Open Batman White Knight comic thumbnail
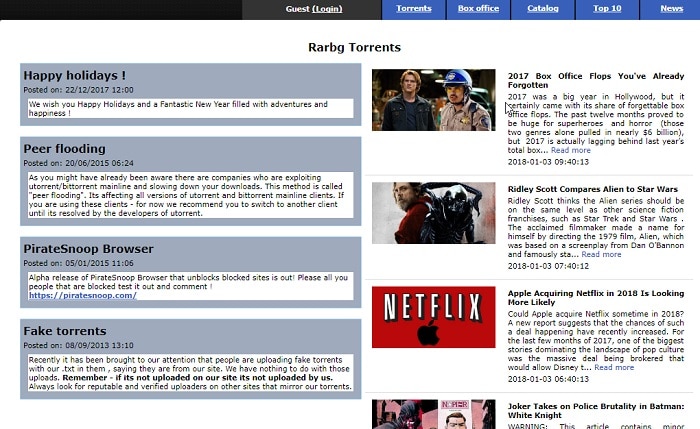Image resolution: width=700 pixels, height=429 pixels. pos(433,414)
